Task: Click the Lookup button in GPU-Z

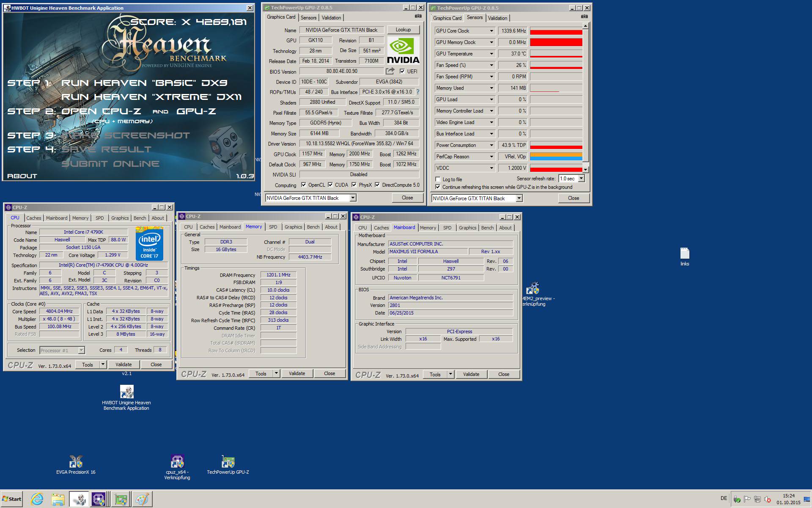Action: (x=403, y=30)
